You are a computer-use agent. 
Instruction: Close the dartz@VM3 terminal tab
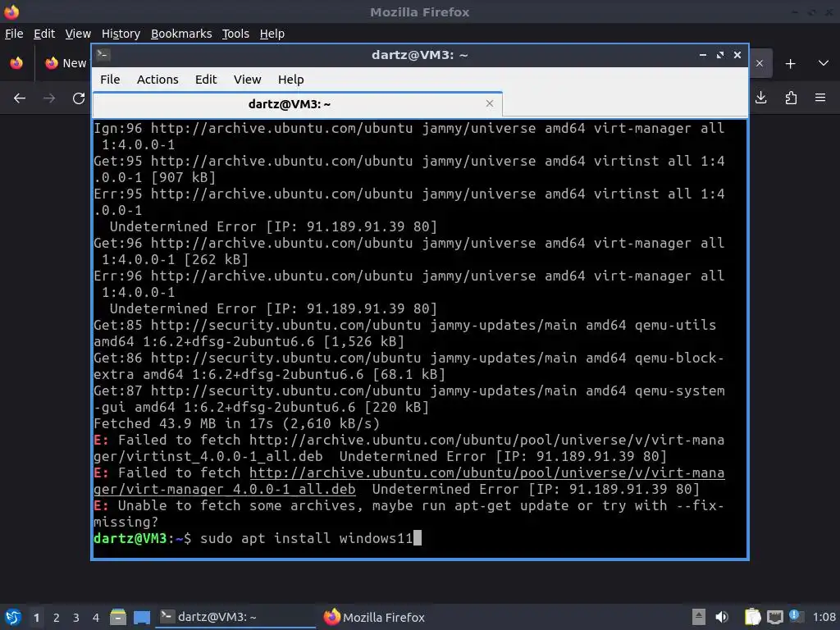tap(489, 103)
